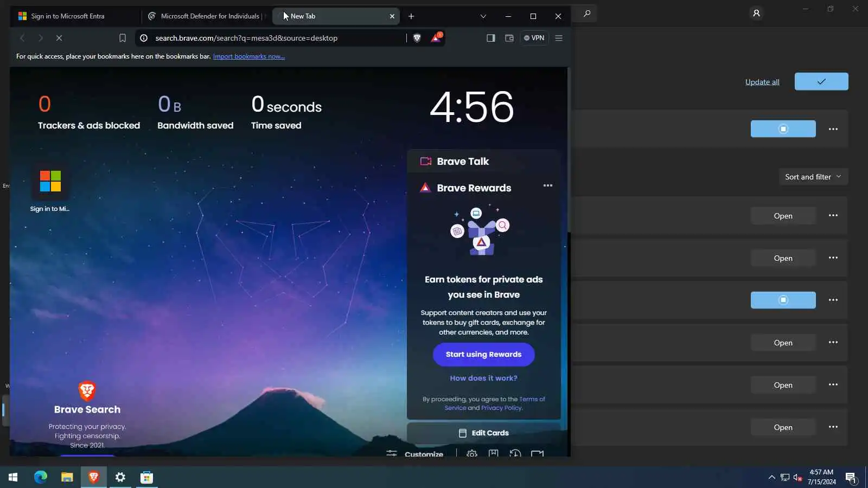
Task: Close the New Tab tab
Action: [392, 16]
